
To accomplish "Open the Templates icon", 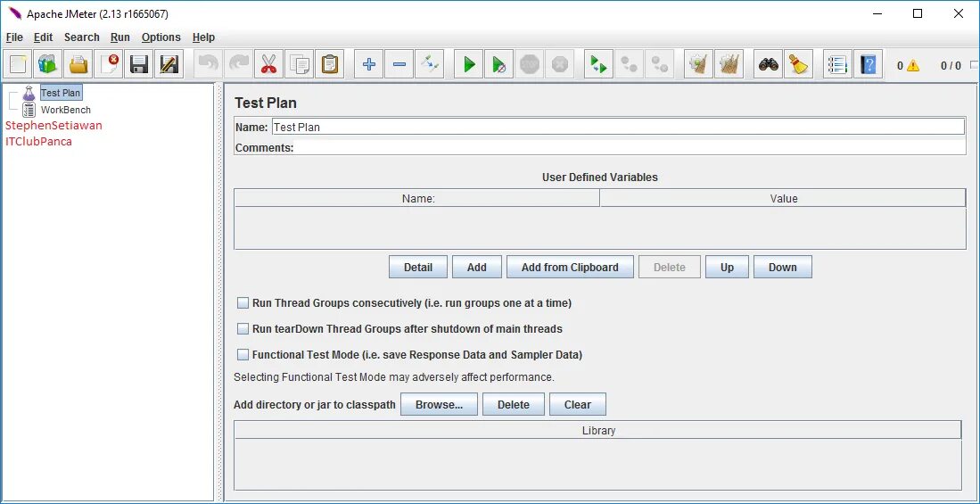I will (48, 64).
